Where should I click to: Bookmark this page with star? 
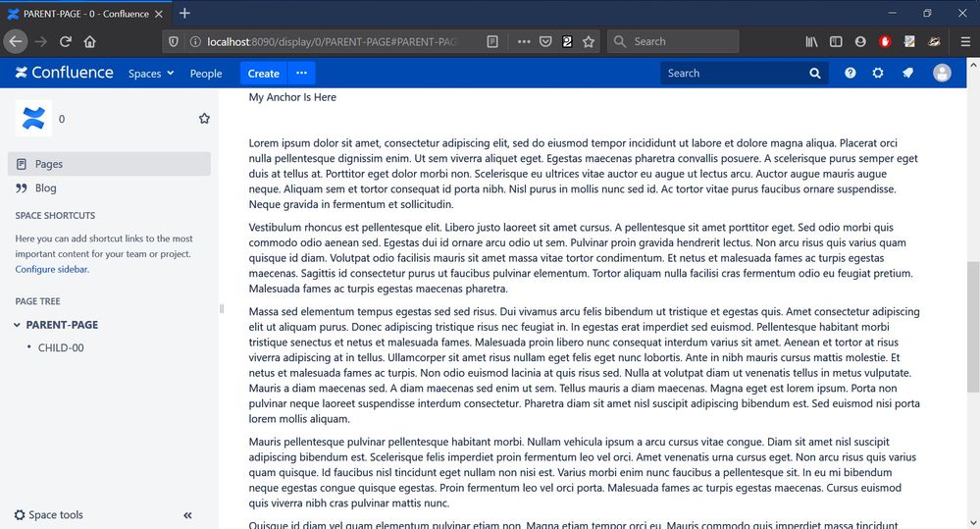coord(589,41)
